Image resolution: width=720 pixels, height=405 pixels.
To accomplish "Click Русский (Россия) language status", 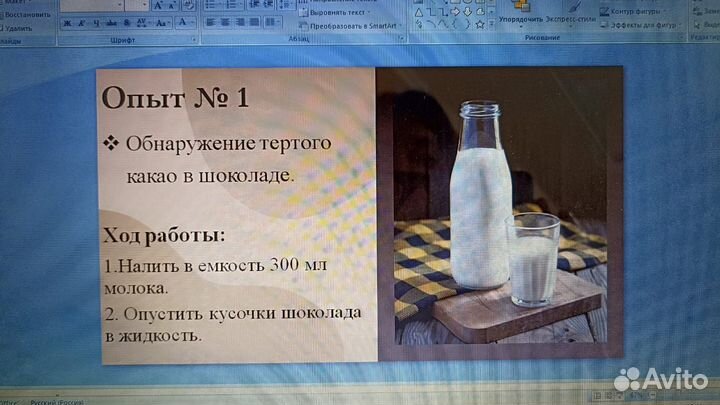I will (57, 402).
